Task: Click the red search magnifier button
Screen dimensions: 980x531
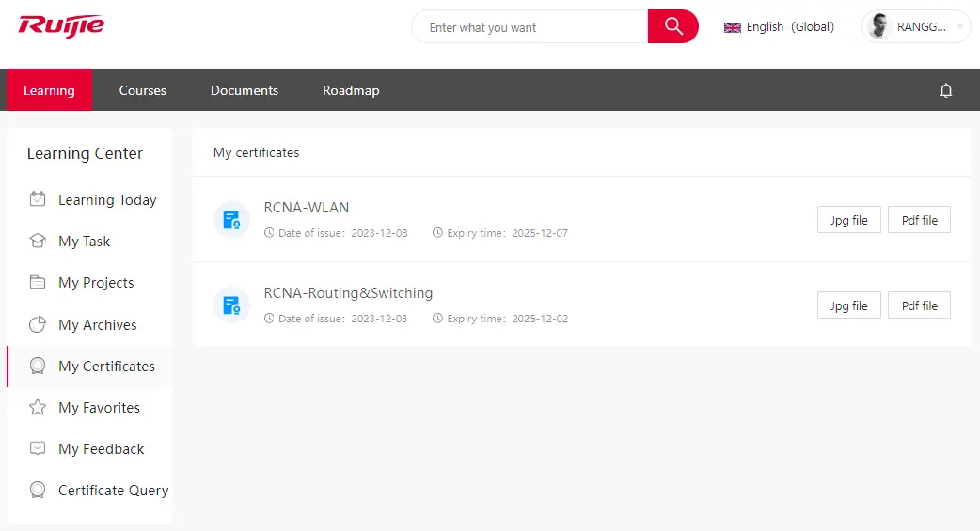Action: pyautogui.click(x=673, y=26)
